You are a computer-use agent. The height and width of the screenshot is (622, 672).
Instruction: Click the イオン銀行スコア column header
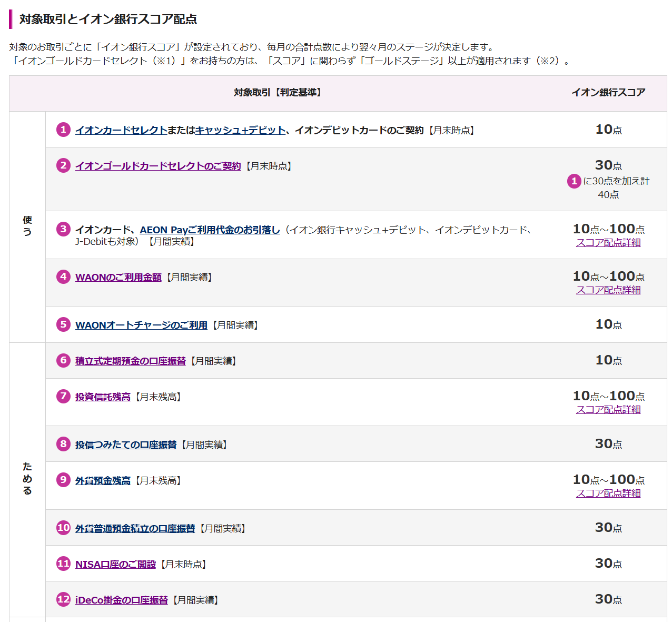tap(608, 93)
